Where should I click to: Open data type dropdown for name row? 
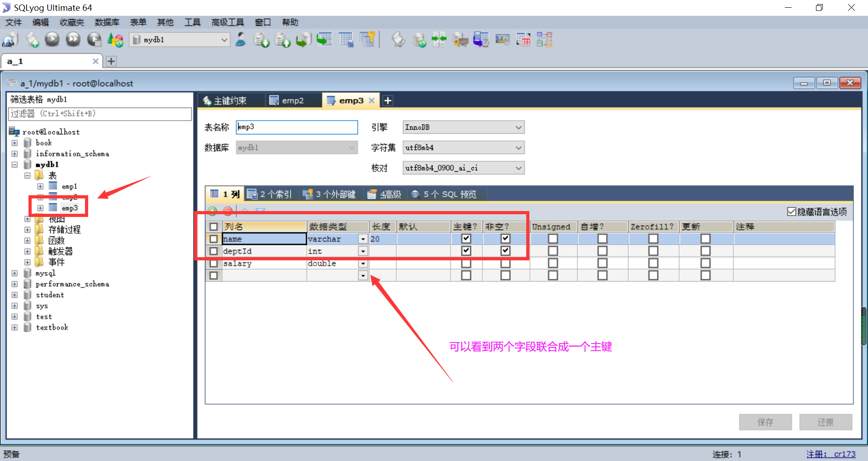click(x=363, y=239)
